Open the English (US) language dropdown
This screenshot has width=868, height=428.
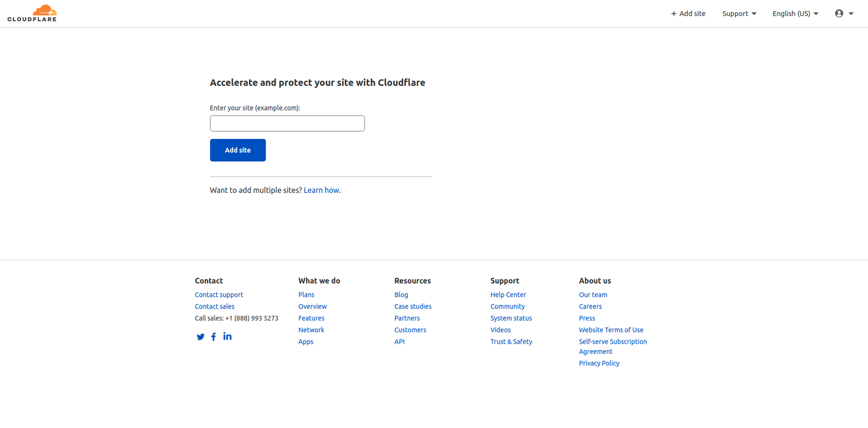tap(795, 14)
